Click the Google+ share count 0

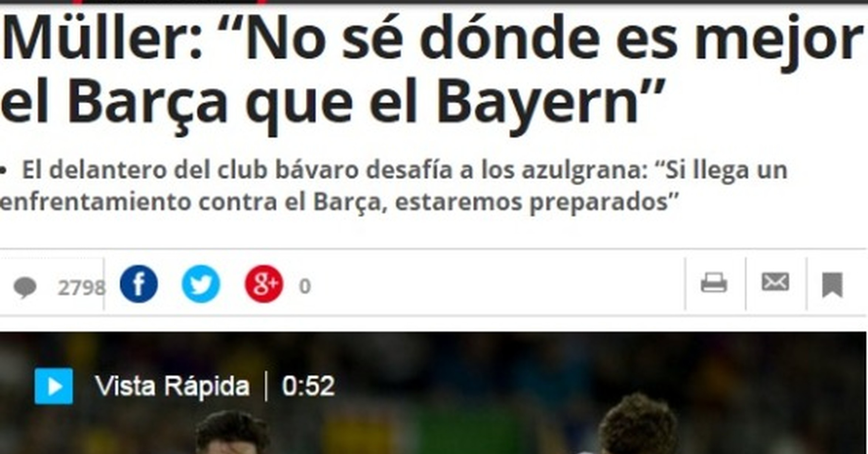coord(305,286)
